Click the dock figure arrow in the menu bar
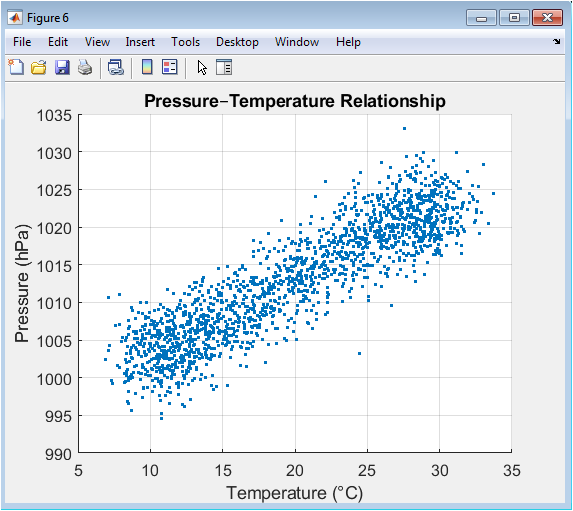This screenshot has width=573, height=511. (x=556, y=42)
